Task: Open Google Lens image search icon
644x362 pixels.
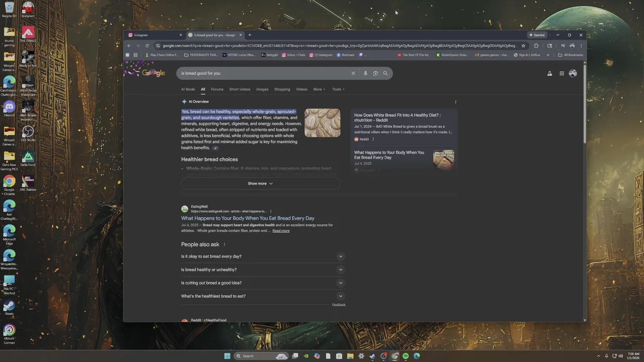Action: (375, 73)
